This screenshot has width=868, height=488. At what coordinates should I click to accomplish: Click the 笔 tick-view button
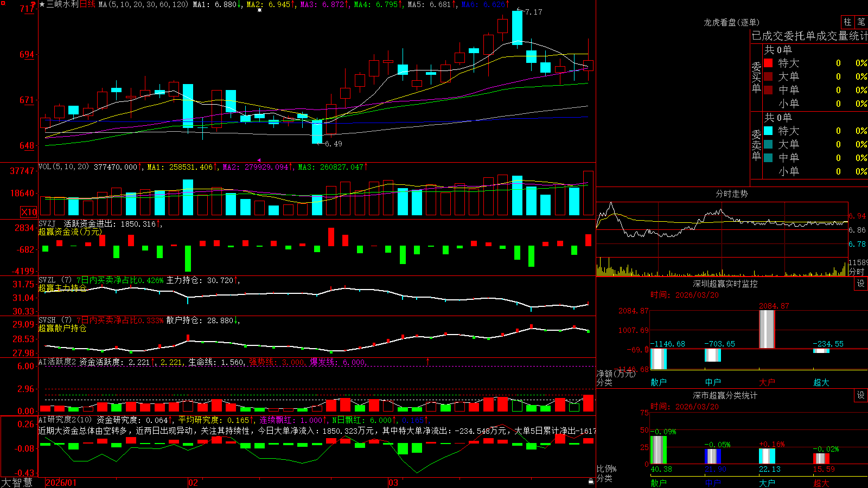point(861,22)
